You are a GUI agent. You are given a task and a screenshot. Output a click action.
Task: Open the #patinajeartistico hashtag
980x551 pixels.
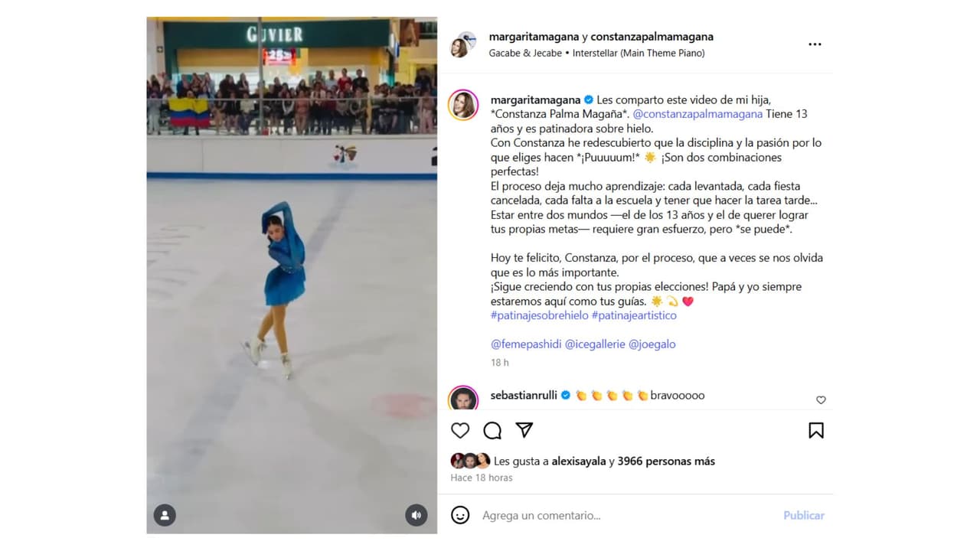[x=634, y=315]
